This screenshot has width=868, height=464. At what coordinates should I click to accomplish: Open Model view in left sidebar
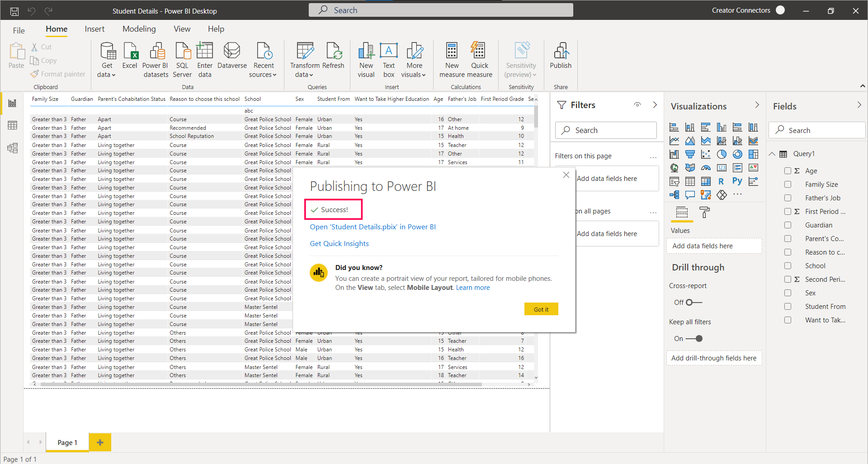12,148
